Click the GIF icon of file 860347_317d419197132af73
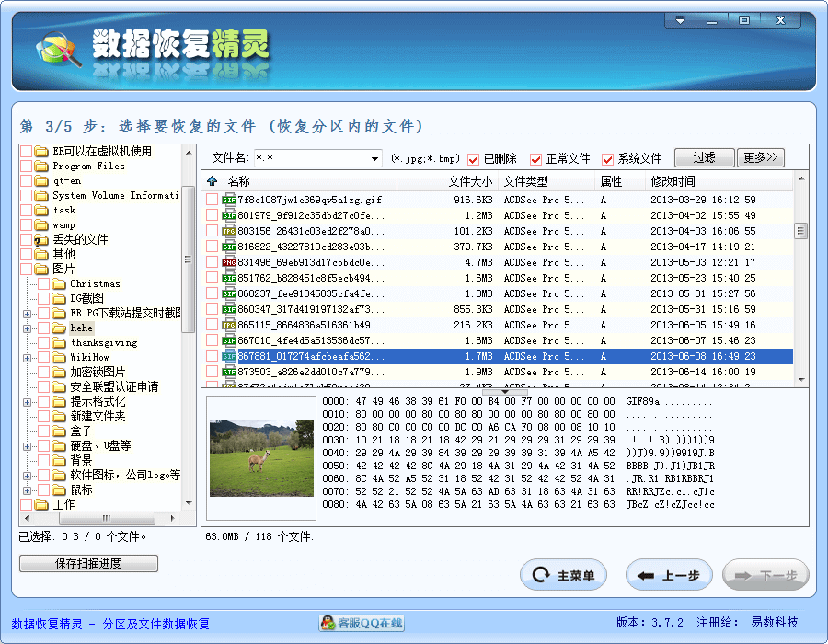Image resolution: width=828 pixels, height=644 pixels. click(229, 309)
